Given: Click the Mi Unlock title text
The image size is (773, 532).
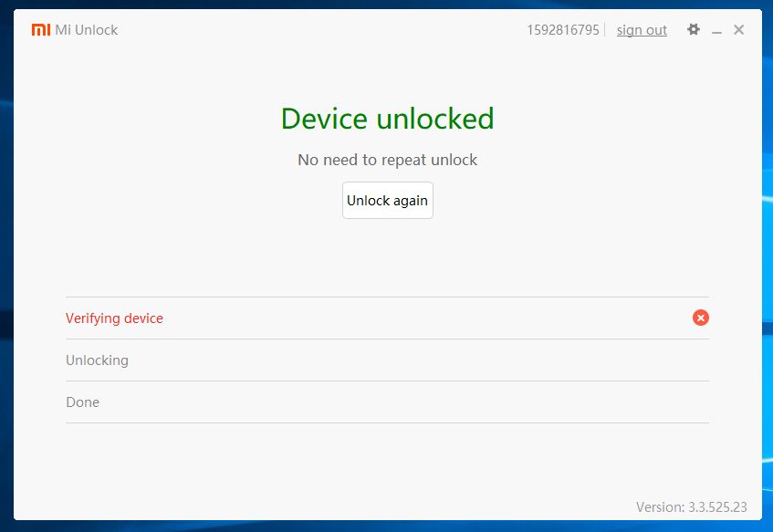Looking at the screenshot, I should click(x=87, y=30).
